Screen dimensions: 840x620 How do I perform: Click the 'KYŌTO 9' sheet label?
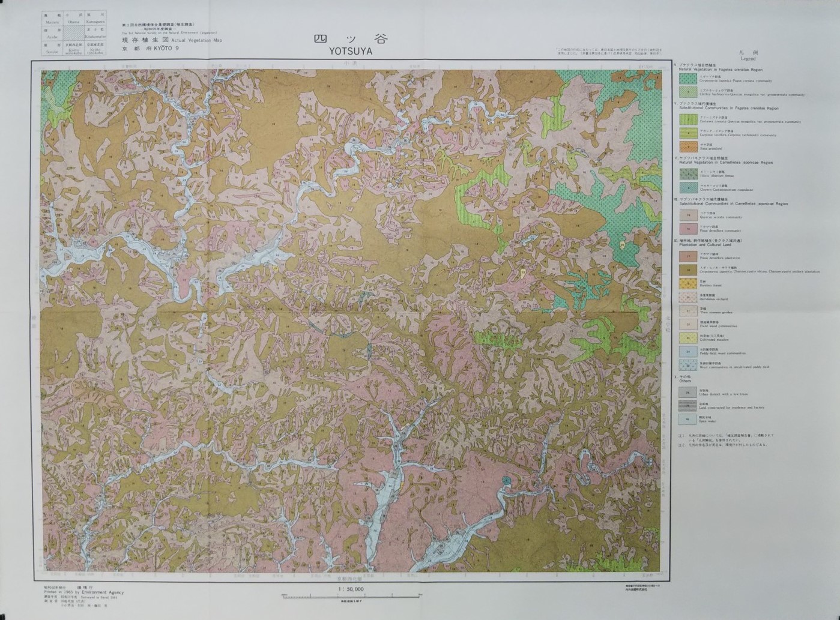[x=166, y=48]
